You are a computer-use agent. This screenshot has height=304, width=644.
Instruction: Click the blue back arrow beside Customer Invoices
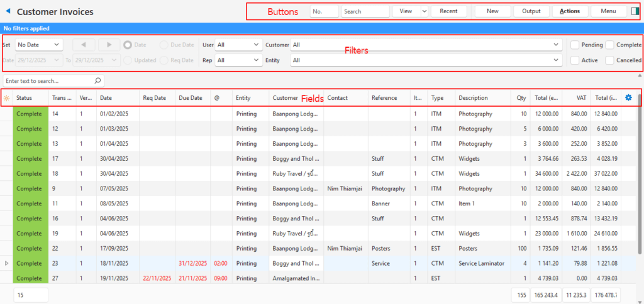point(8,11)
